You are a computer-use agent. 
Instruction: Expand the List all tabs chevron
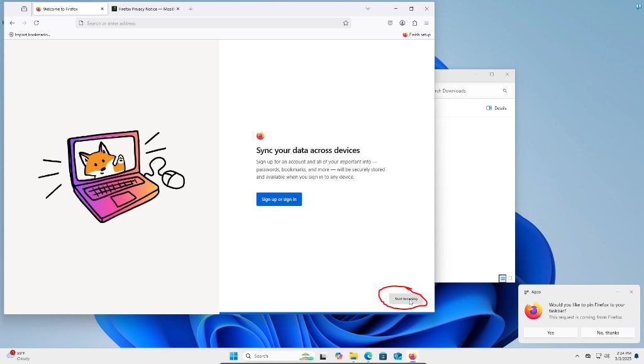tap(368, 9)
